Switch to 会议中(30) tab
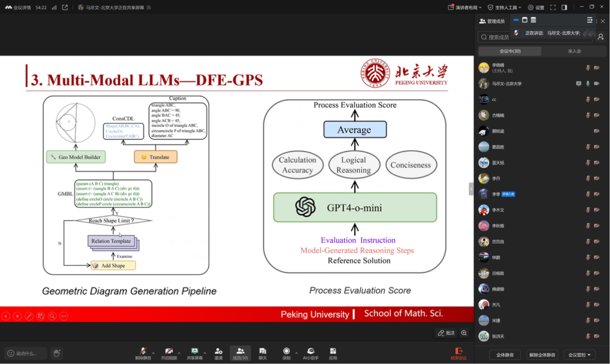This screenshot has width=610, height=364. coord(510,51)
